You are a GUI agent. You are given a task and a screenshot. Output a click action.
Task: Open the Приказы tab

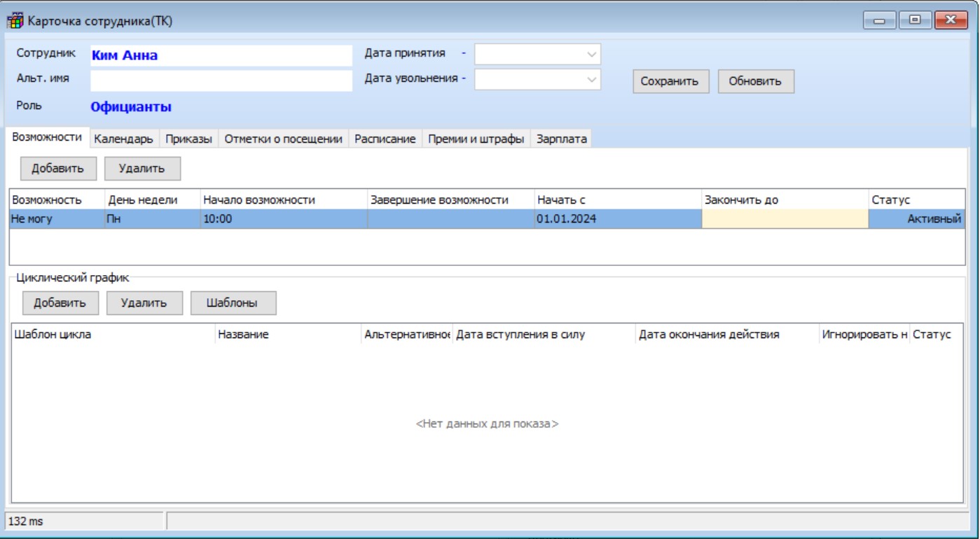189,139
